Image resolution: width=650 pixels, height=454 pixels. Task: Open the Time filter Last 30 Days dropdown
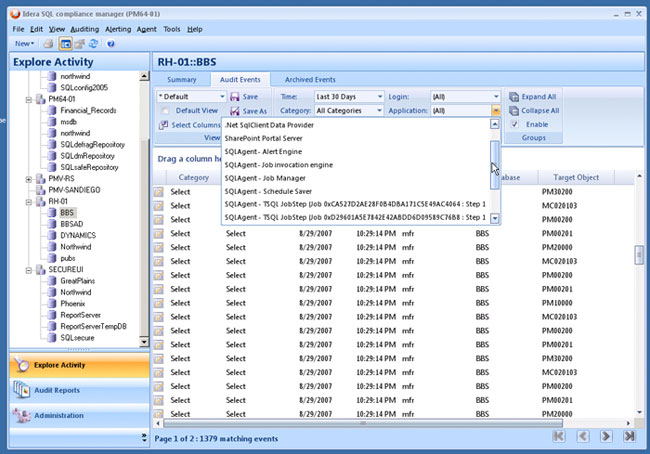380,97
